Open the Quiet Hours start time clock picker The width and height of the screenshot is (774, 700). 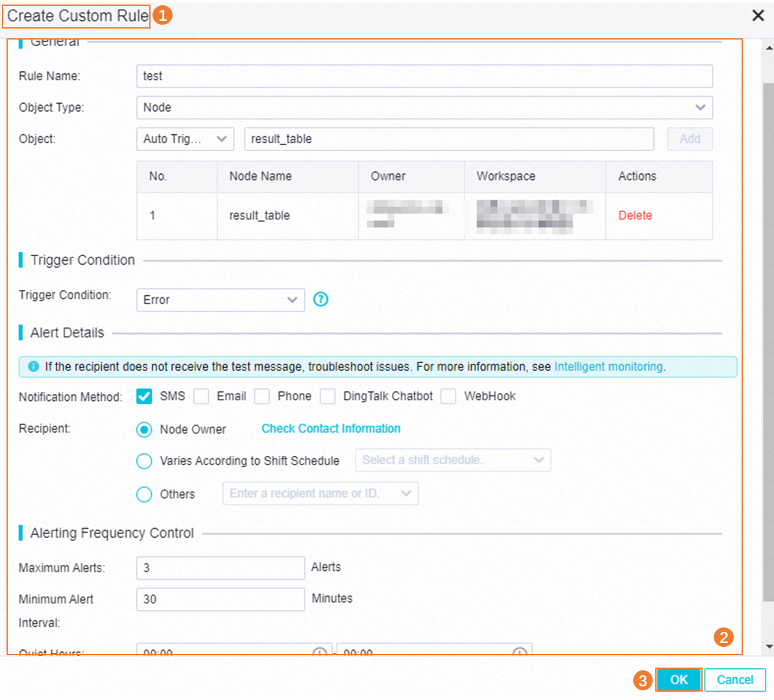click(x=321, y=653)
